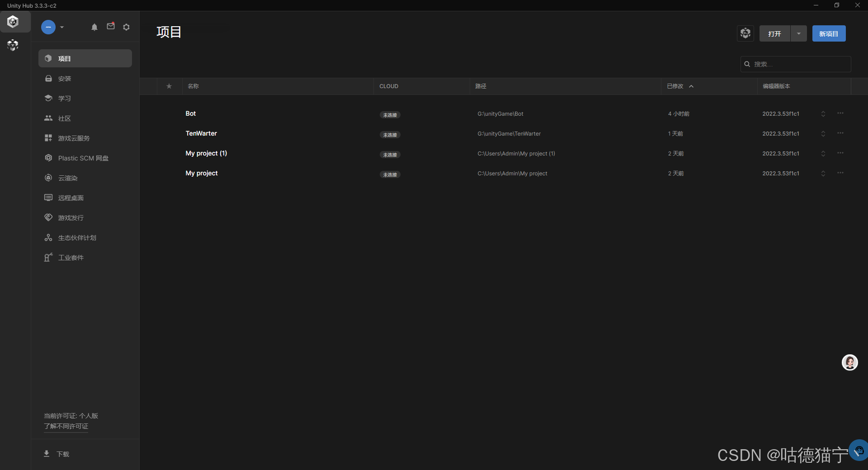The image size is (868, 470).
Task: Open the settings gear icon
Action: pos(127,27)
